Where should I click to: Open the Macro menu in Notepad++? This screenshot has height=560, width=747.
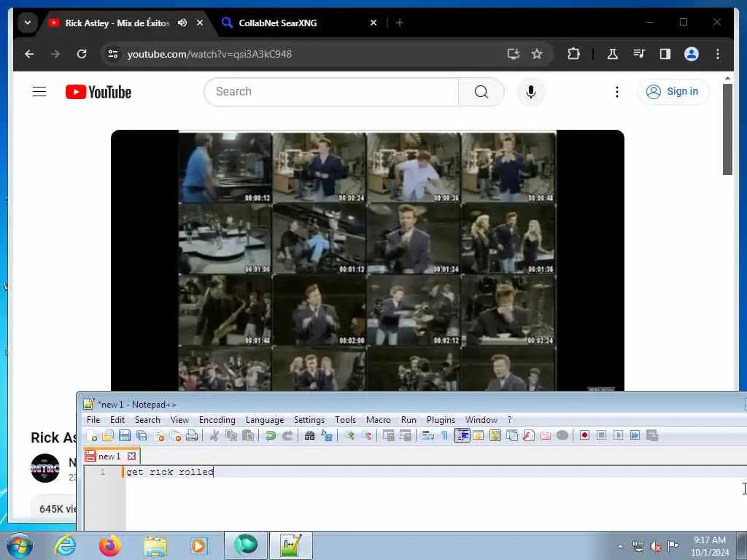379,420
